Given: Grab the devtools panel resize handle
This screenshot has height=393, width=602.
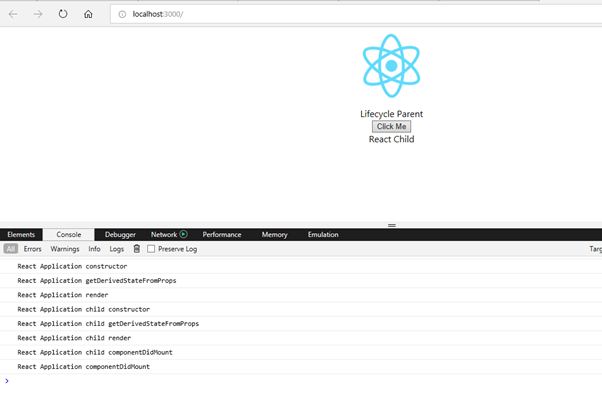Looking at the screenshot, I should (392, 225).
